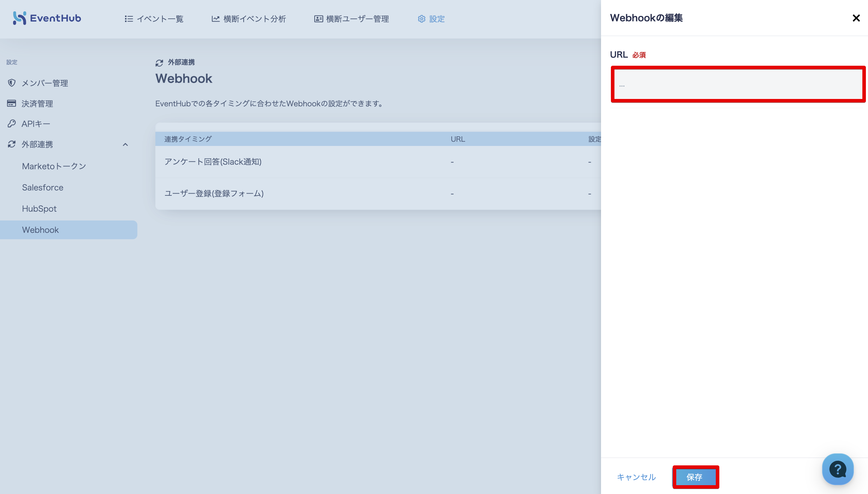Select Webhook in the sidebar
This screenshot has width=868, height=494.
[69, 230]
